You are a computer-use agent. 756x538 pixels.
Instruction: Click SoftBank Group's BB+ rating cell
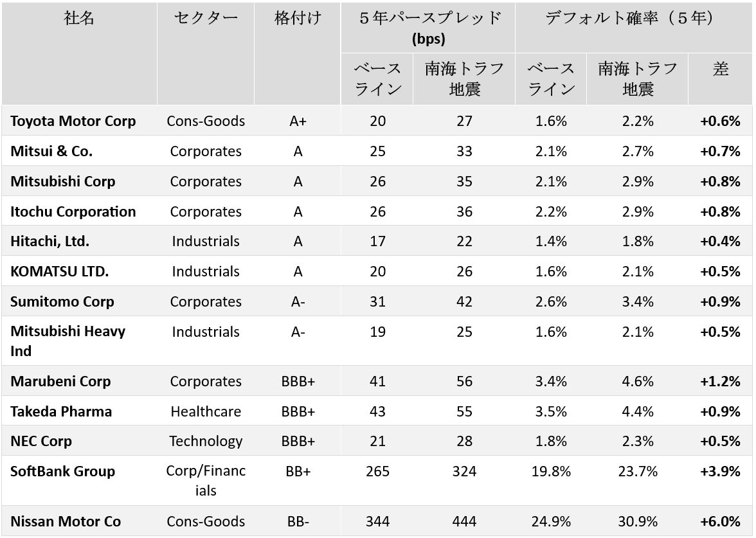point(298,471)
